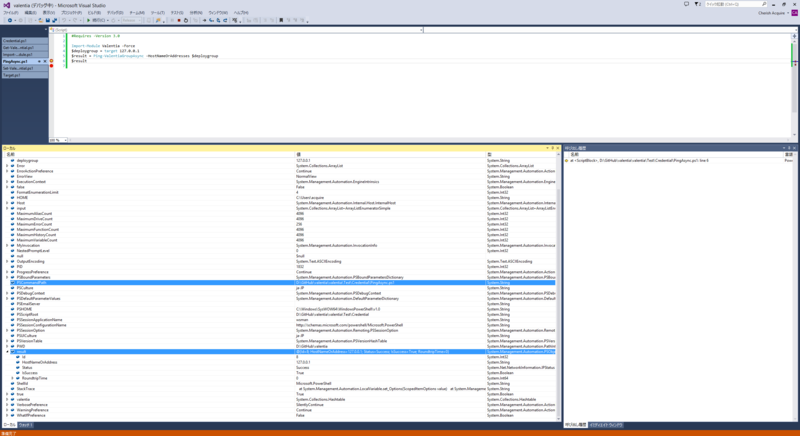Click the Navigate Backward toolbar icon
This screenshot has height=436, width=800.
click(10, 20)
